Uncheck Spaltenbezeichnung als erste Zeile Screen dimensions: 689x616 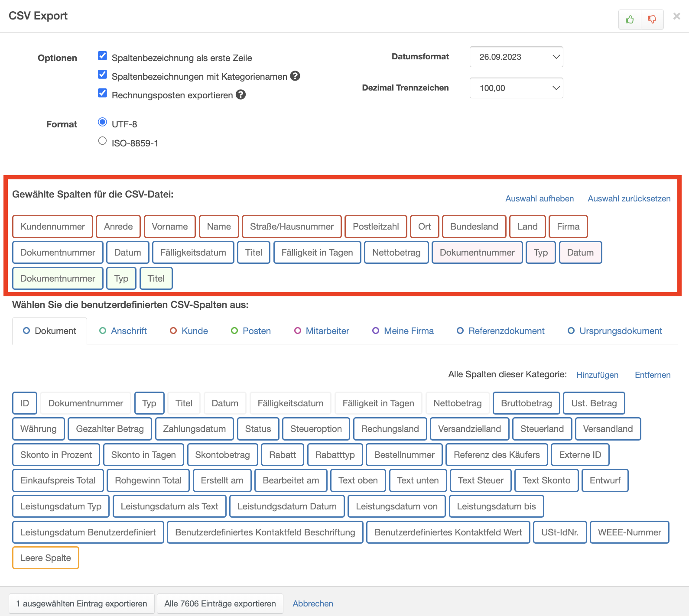103,56
